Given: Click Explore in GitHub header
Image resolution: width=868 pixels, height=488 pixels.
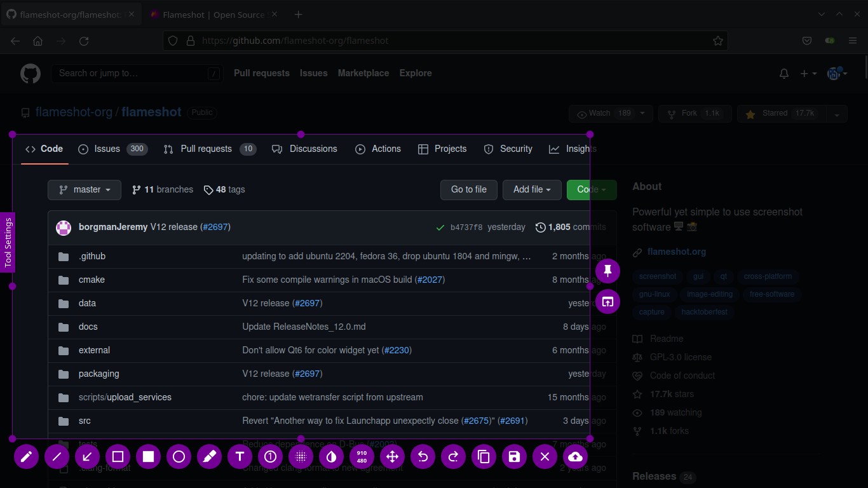Looking at the screenshot, I should pyautogui.click(x=416, y=73).
